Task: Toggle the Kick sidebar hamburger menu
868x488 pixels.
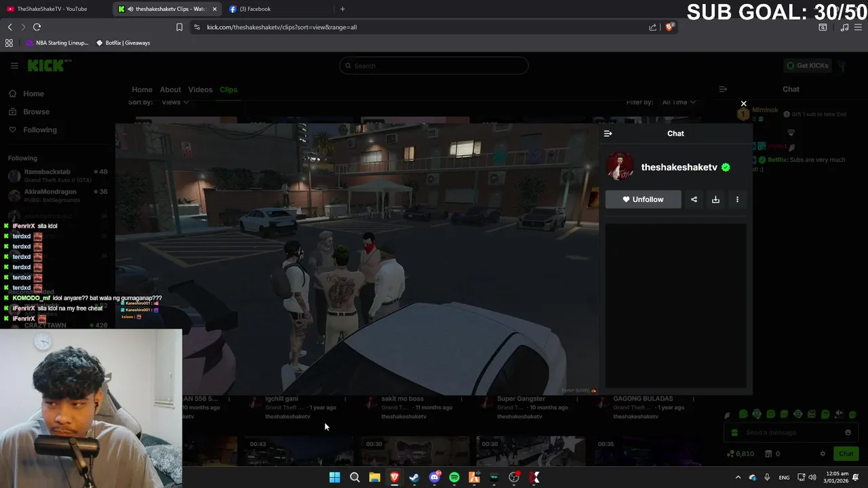Action: tap(14, 66)
